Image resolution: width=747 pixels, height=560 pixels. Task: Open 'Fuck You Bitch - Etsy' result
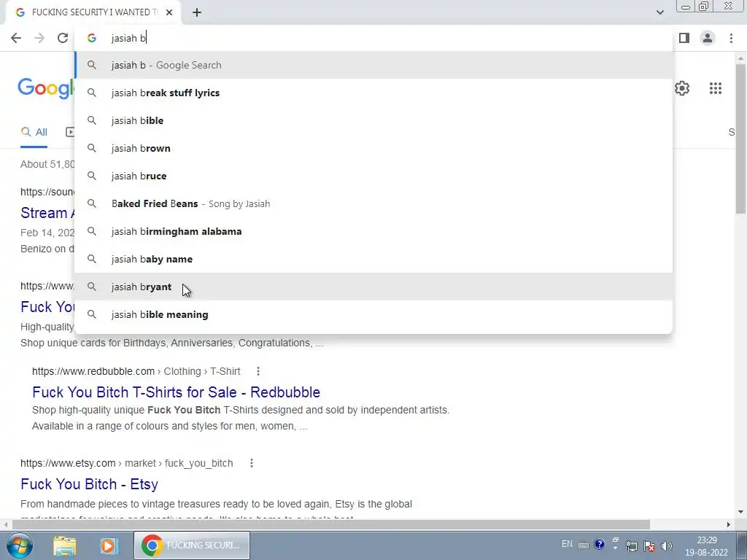(89, 484)
